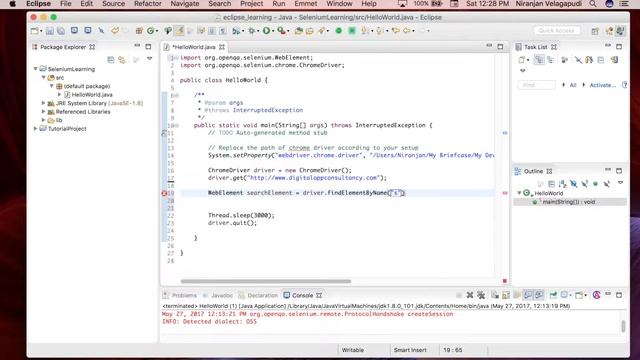The image size is (640, 360).
Task: Click the Save All toolbar icon
Action: [x=61, y=31]
